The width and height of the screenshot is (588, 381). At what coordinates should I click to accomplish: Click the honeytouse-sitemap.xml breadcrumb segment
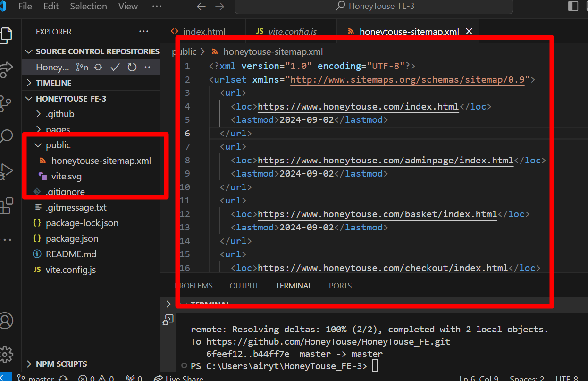click(x=273, y=51)
